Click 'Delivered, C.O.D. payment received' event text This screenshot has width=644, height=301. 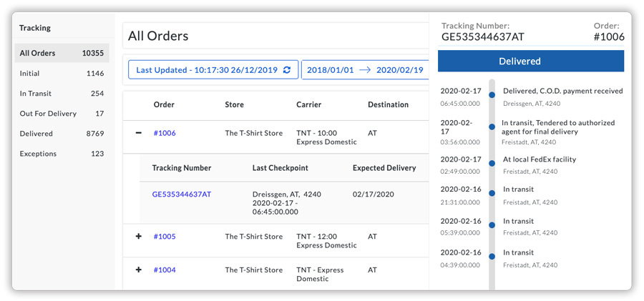563,92
